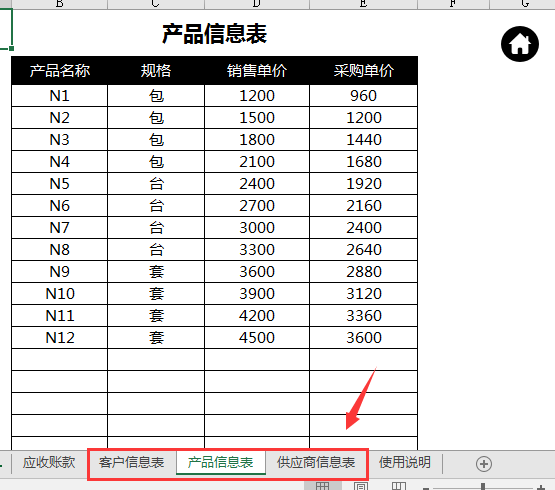The image size is (555, 490).
Task: Add a new sheet with the plus icon
Action: click(484, 463)
